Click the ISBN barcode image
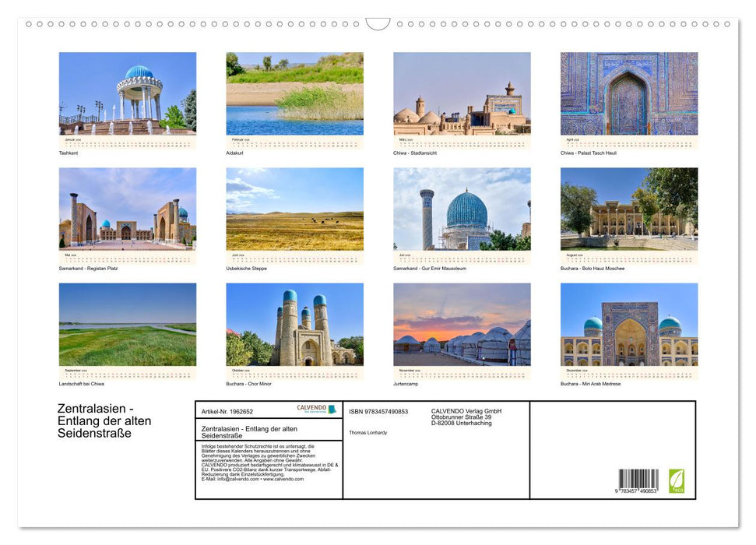 638,481
